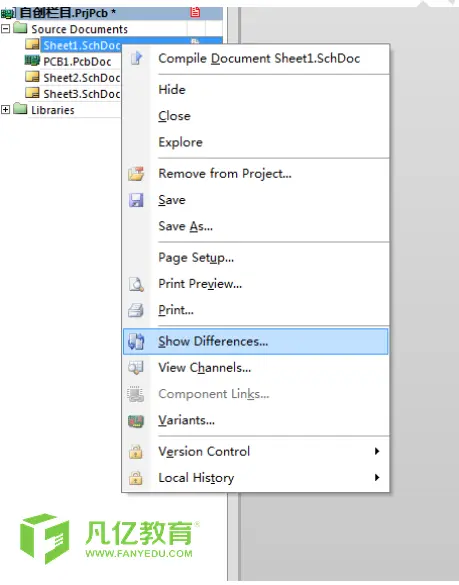Choose Remove from Project... menu entry
Image resolution: width=459 pixels, height=585 pixels.
[256, 174]
